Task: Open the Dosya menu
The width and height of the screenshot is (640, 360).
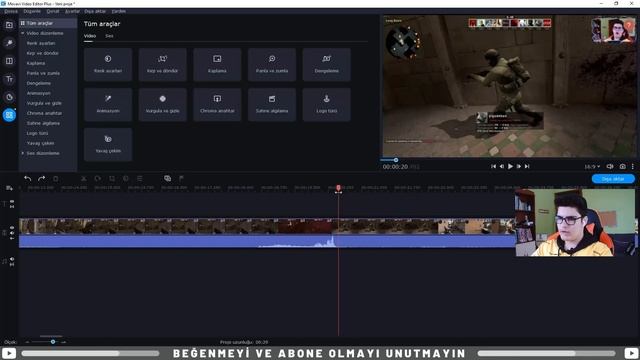Action: [11, 11]
